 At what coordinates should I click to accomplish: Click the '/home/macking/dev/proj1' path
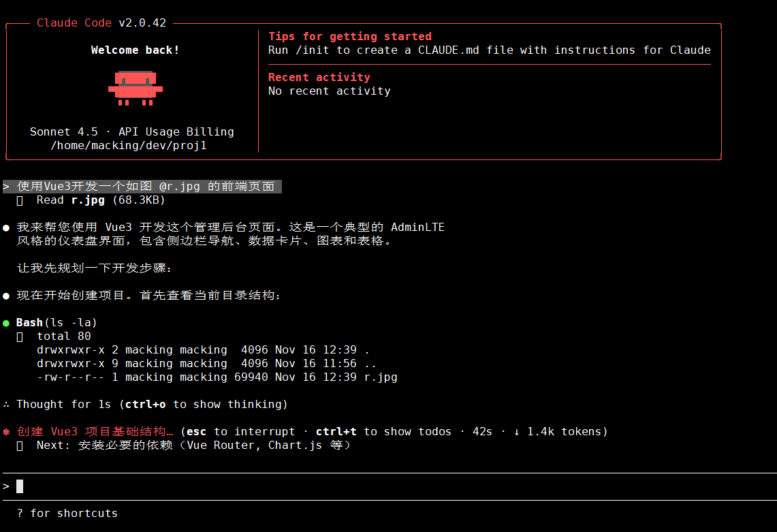128,146
